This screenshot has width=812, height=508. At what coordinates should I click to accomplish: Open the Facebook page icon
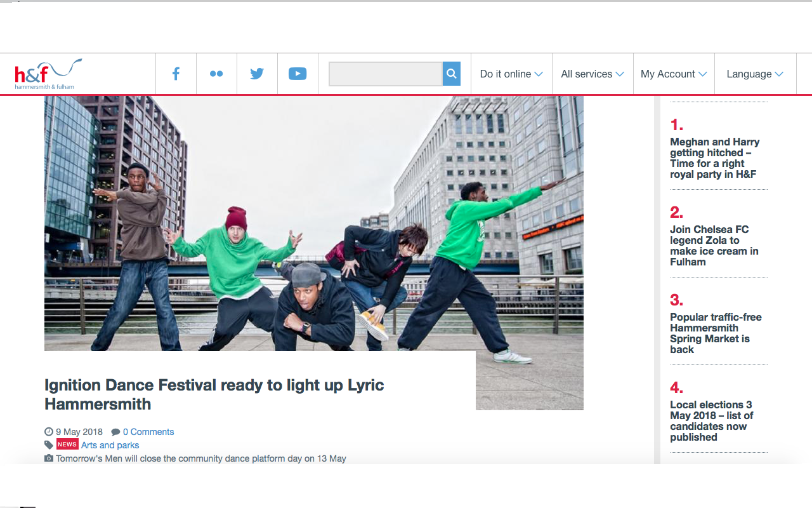point(176,74)
